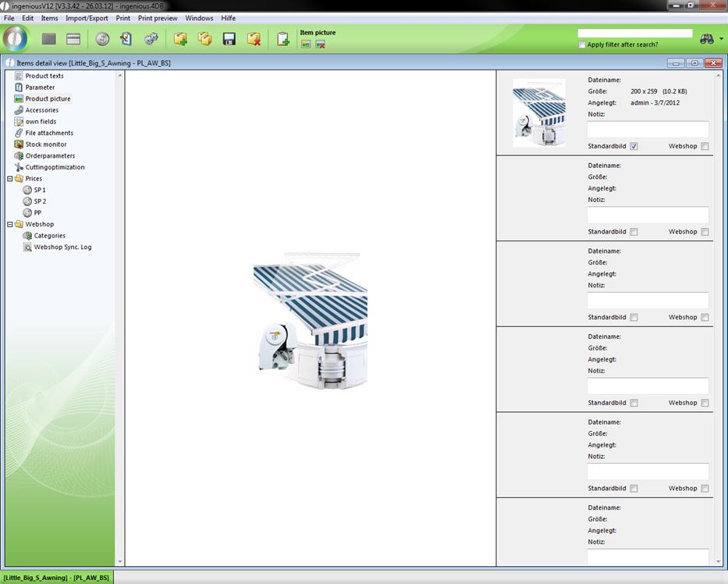Select the awning thumbnail in first slot

tap(539, 112)
